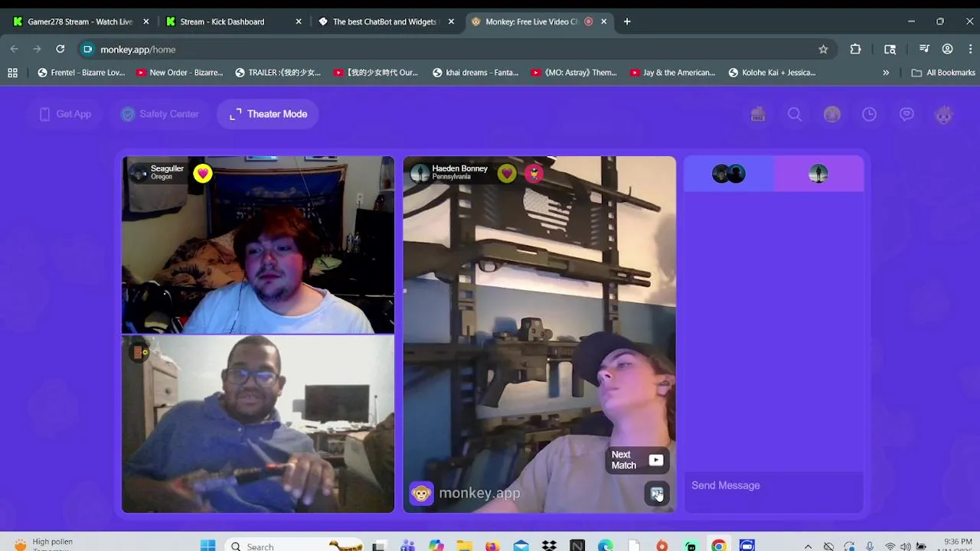Image resolution: width=980 pixels, height=551 pixels.
Task: Select the single-avatar pink chat tab
Action: (818, 174)
